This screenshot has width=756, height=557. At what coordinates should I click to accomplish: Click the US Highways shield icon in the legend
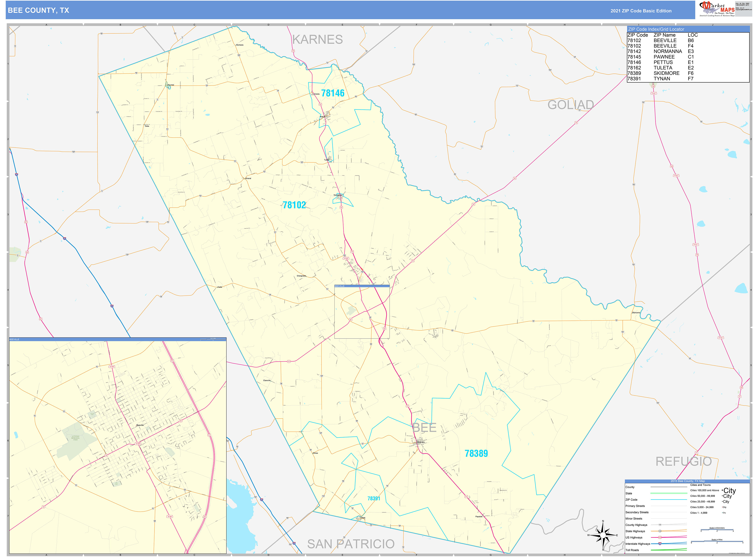(660, 538)
